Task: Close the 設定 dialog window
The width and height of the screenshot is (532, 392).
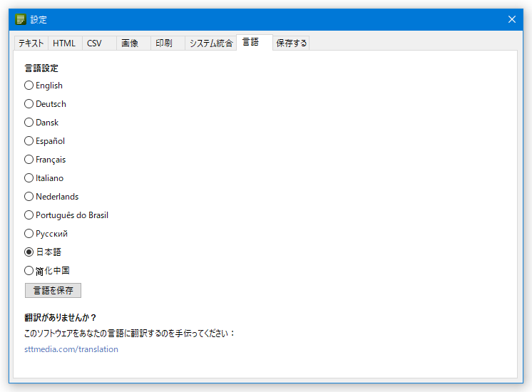Action: 511,19
